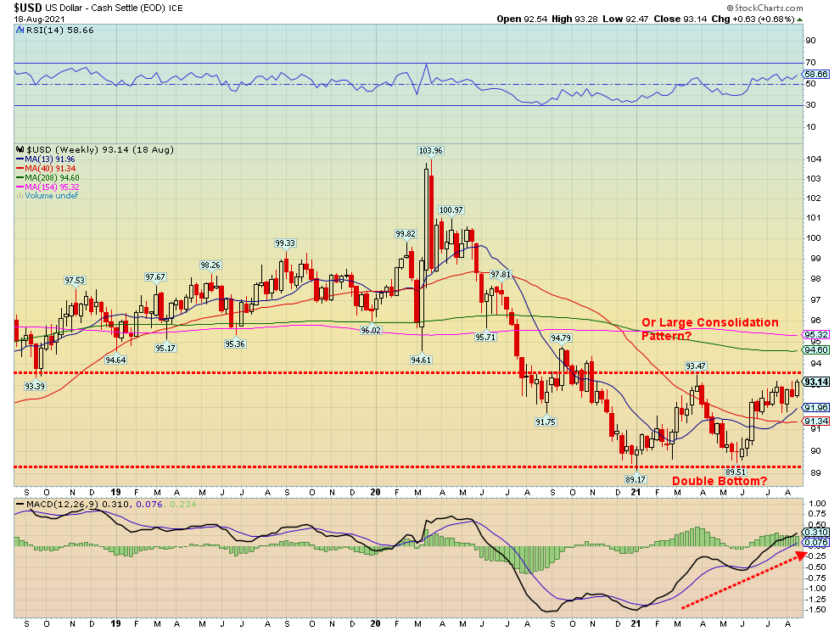Click the $USD ticker symbol title

pyautogui.click(x=28, y=7)
